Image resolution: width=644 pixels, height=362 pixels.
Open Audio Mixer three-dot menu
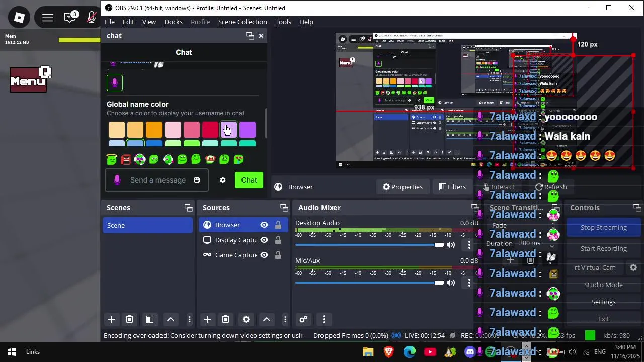tap(324, 319)
